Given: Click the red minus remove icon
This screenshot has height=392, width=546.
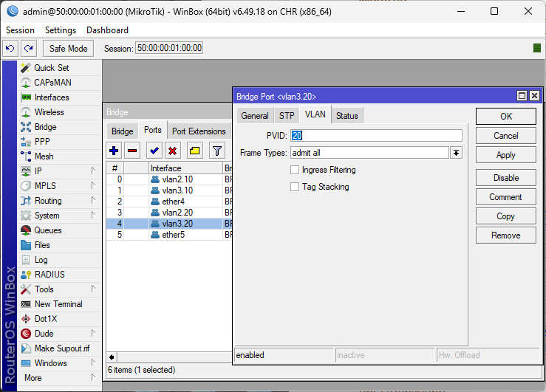Looking at the screenshot, I should pos(132,151).
